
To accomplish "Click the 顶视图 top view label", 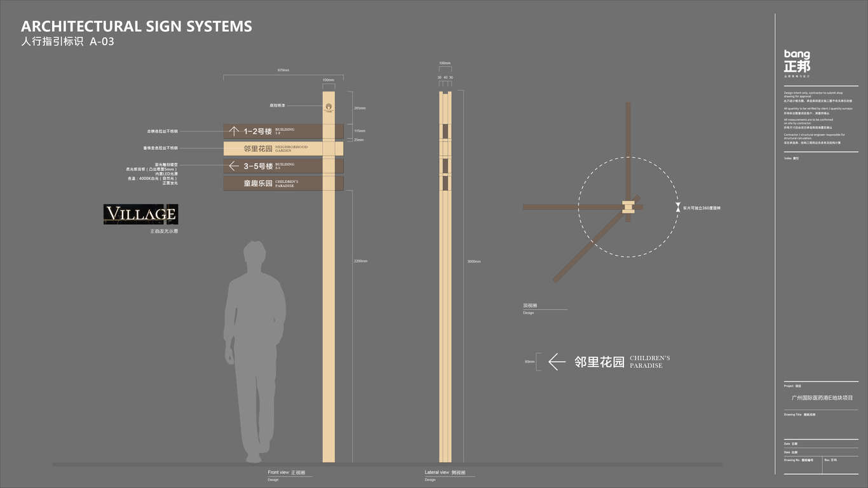I will (x=530, y=306).
